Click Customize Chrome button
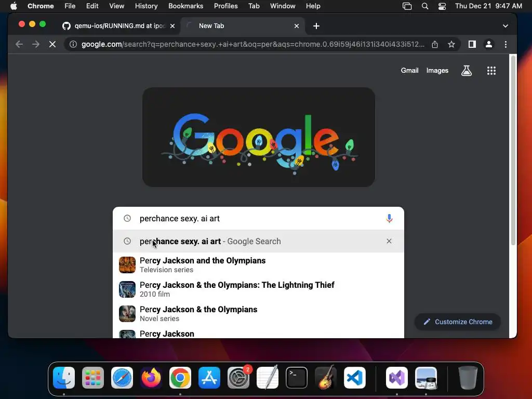 click(458, 322)
